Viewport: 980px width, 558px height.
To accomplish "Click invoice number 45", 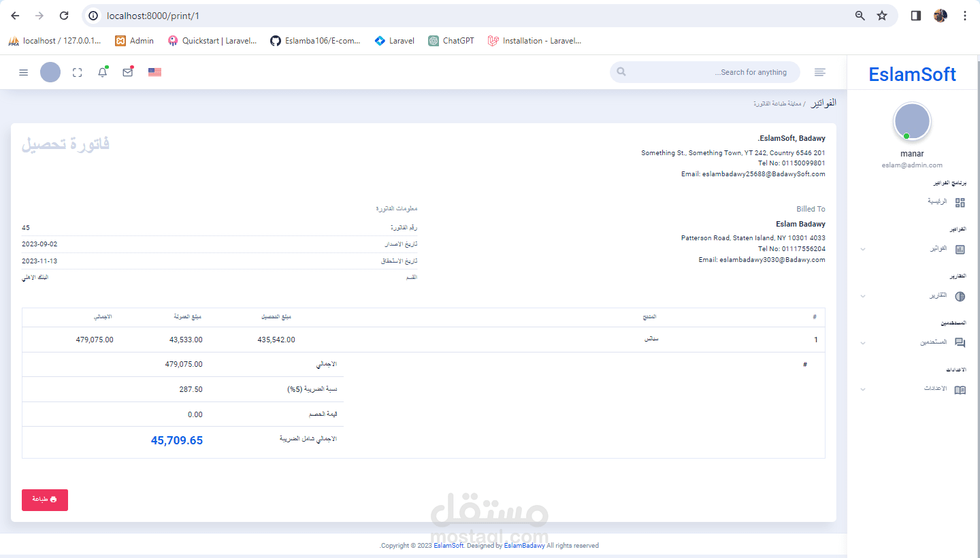I will coord(26,227).
